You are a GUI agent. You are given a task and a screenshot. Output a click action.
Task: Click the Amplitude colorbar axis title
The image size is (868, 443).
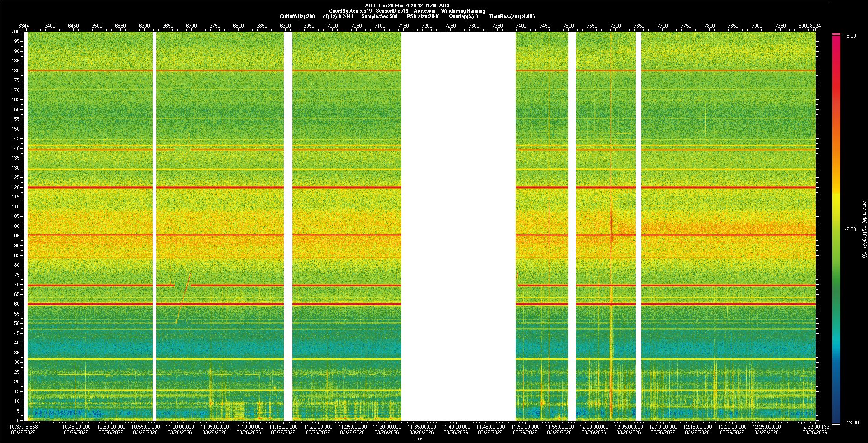864,229
